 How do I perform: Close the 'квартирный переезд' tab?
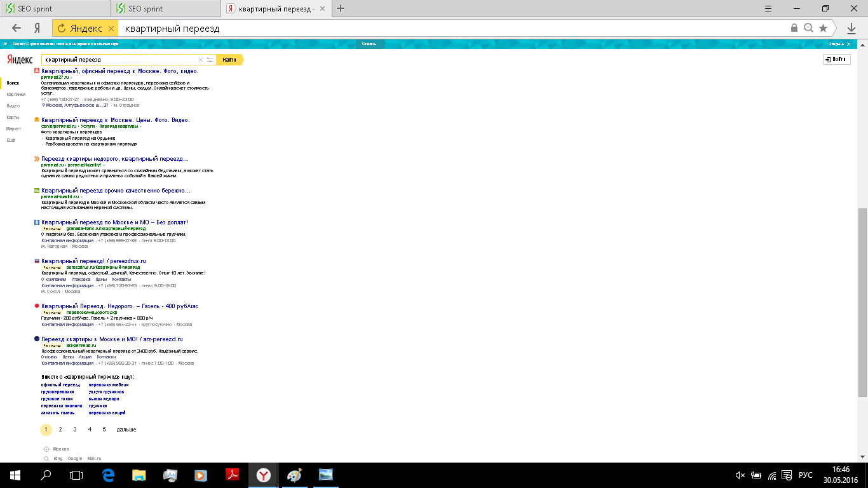pyautogui.click(x=323, y=9)
